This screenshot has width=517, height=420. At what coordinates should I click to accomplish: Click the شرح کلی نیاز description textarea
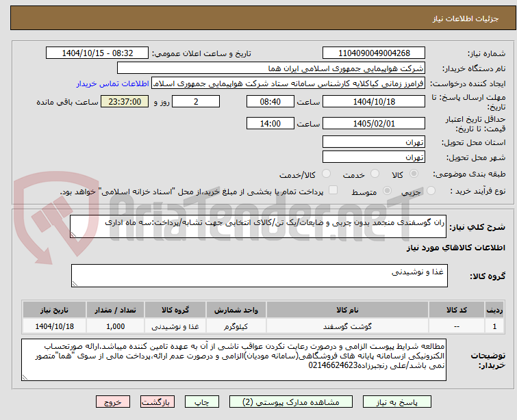(258, 226)
